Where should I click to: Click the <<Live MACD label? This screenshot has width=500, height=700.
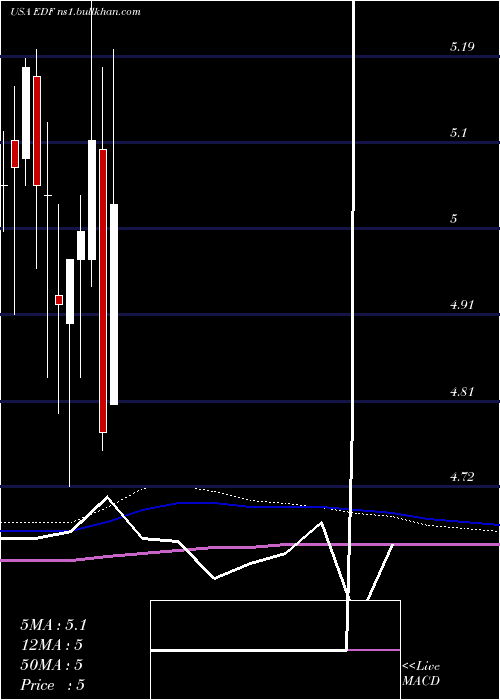pyautogui.click(x=421, y=673)
